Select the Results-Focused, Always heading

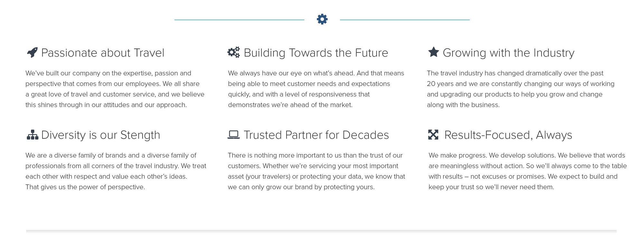508,135
